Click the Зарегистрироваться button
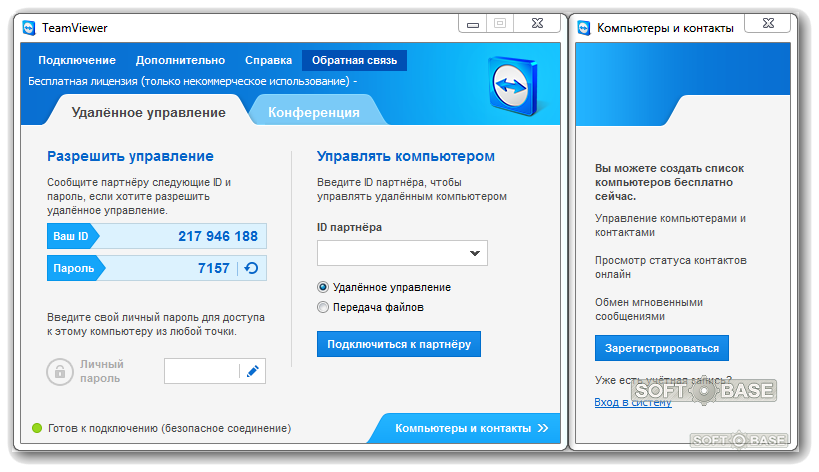This screenshot has height=472, width=819. click(662, 348)
